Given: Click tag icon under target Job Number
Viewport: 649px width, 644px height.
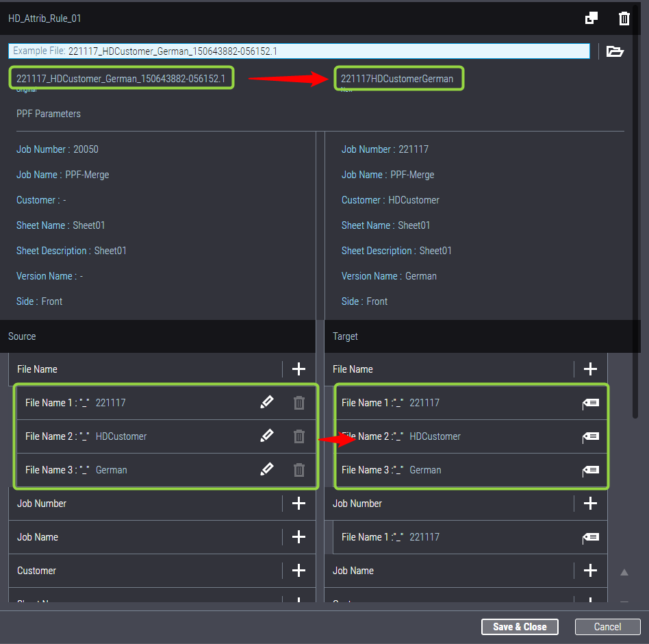Looking at the screenshot, I should coord(590,537).
